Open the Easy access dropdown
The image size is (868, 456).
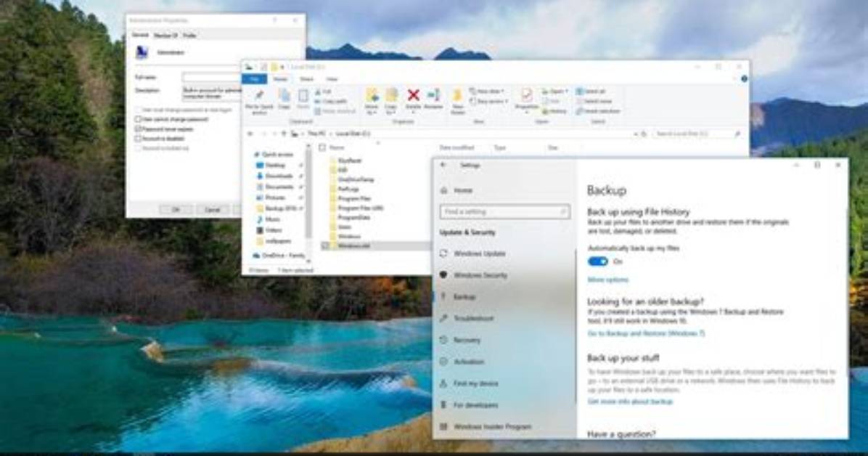(488, 102)
